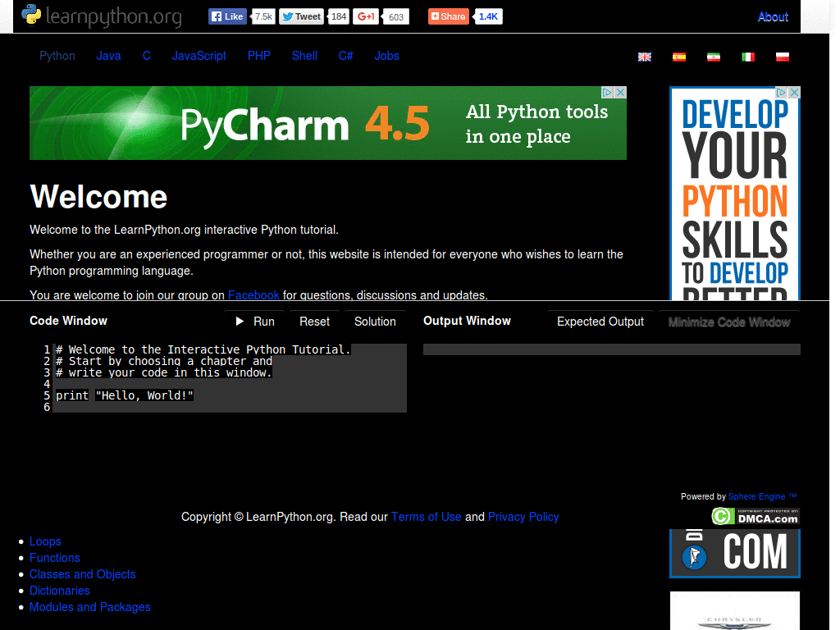Switch language using the UK flag

(644, 57)
